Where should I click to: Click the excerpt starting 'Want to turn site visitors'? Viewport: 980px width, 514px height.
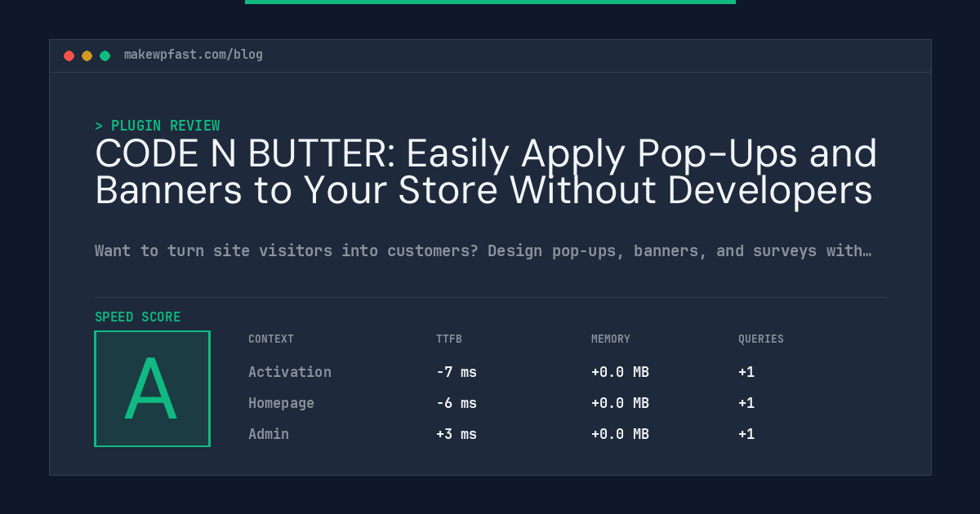pyautogui.click(x=483, y=250)
